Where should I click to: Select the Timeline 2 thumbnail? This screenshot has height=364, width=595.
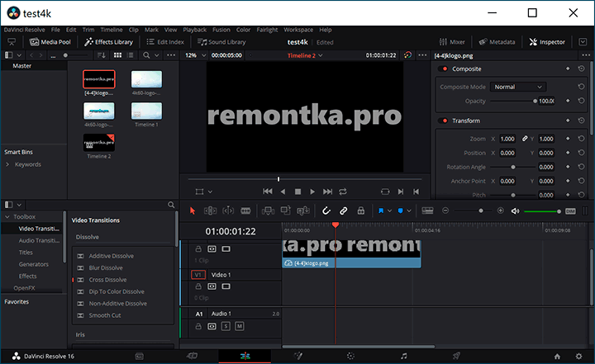(x=99, y=143)
